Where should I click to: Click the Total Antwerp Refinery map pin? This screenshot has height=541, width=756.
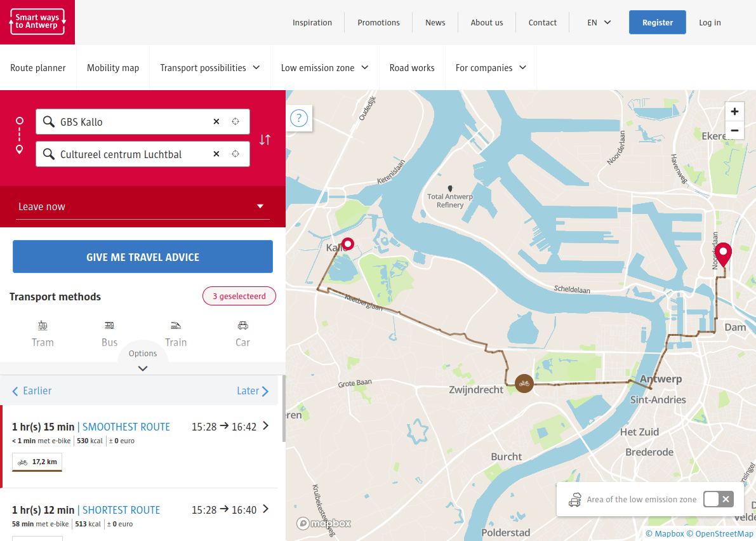[x=450, y=189]
